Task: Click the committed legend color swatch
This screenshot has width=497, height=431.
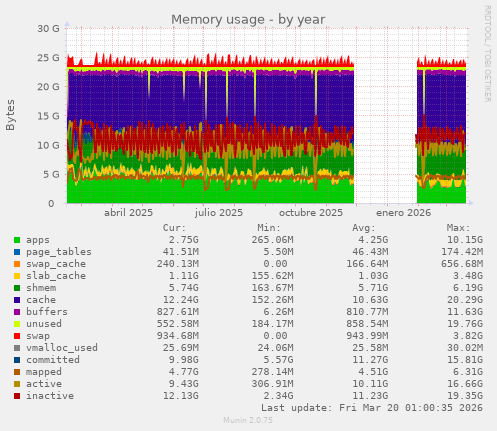Action: (x=17, y=360)
